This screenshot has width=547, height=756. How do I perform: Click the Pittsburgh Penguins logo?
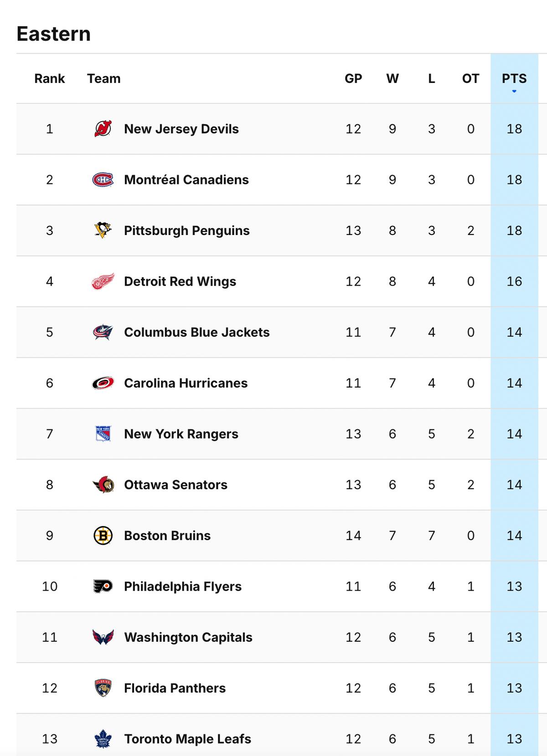point(103,230)
